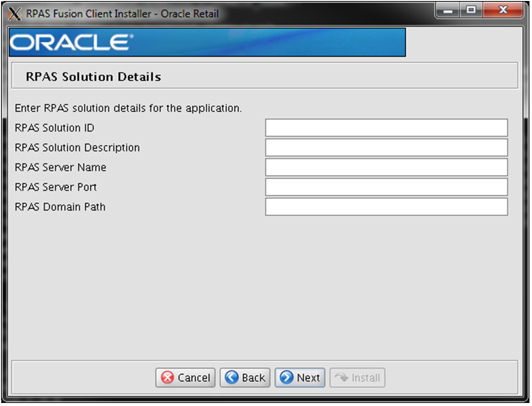Select the "RPAS Solution Details" heading text
This screenshot has height=406, width=532.
[x=93, y=77]
